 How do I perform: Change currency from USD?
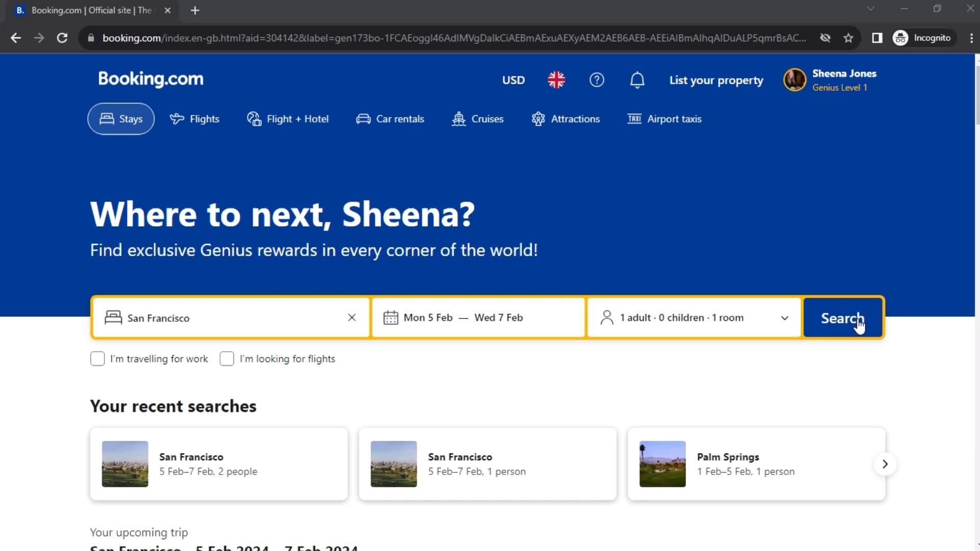click(x=513, y=80)
